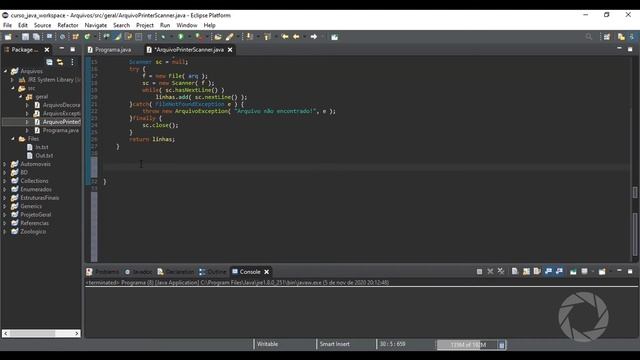Expand the Collections project

5,181
